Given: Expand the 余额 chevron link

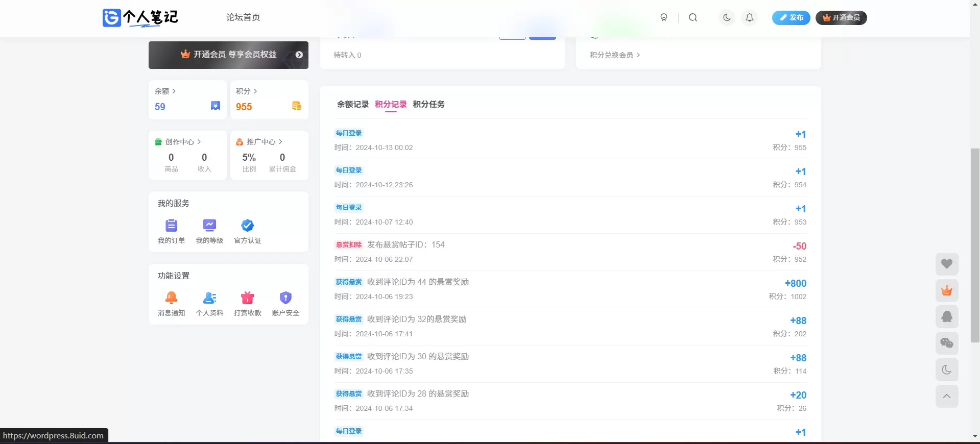Looking at the screenshot, I should [x=165, y=91].
